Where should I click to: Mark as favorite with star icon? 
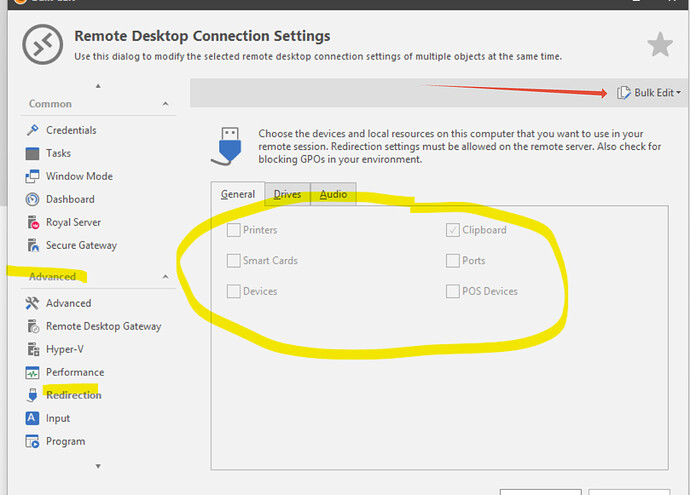(x=659, y=45)
